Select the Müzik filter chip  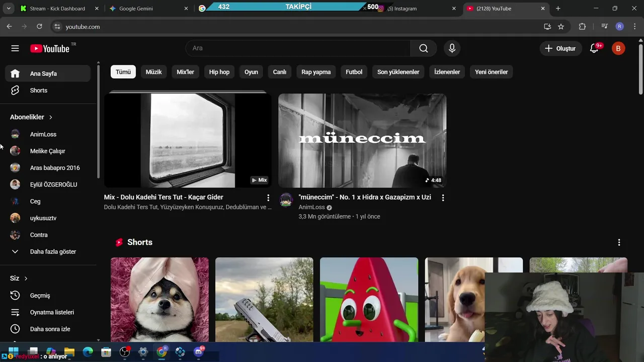pos(154,72)
